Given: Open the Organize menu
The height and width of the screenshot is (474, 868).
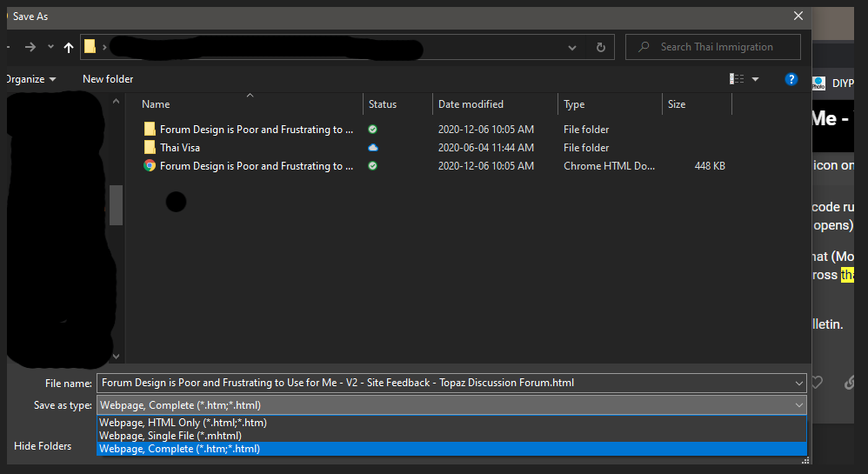Looking at the screenshot, I should pos(30,79).
